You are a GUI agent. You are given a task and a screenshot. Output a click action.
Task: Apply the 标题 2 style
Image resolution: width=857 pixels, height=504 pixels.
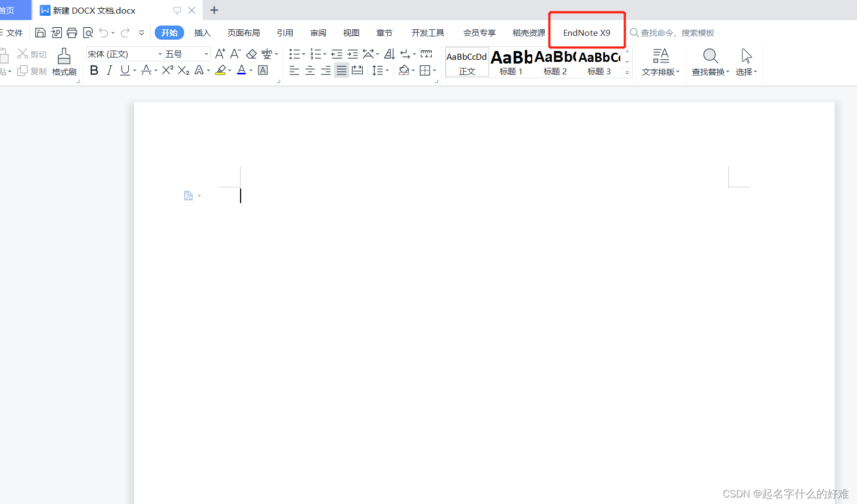555,62
